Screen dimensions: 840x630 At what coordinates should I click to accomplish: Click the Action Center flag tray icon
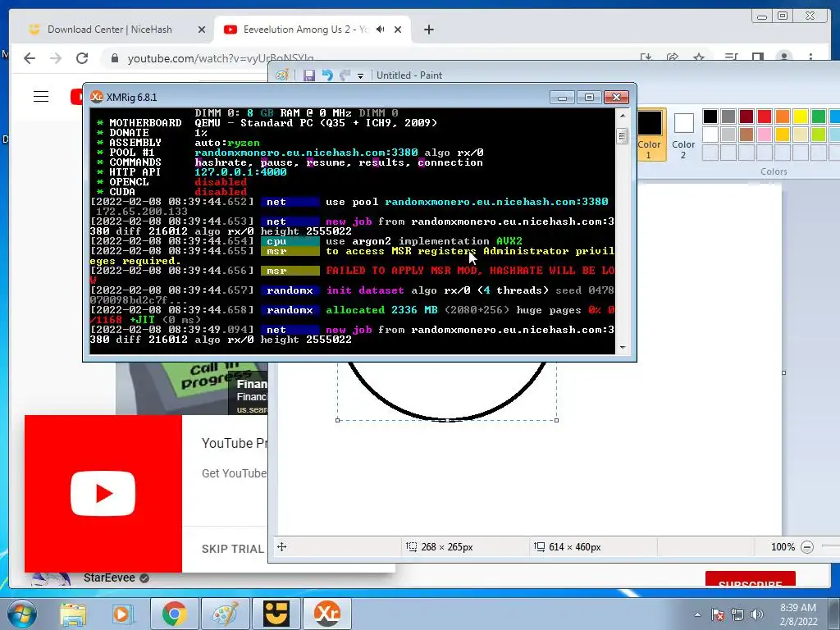(718, 614)
